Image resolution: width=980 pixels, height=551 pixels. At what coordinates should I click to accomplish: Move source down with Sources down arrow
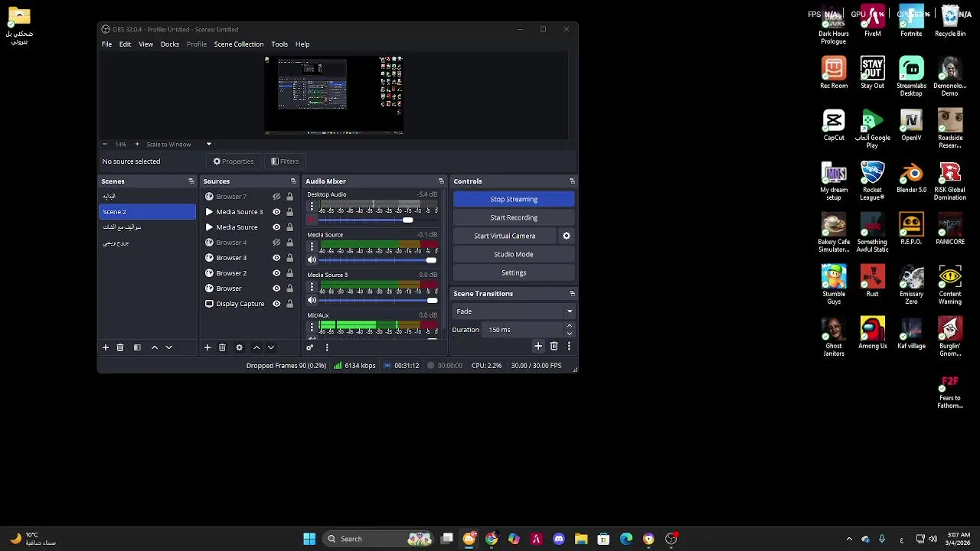[x=271, y=347]
